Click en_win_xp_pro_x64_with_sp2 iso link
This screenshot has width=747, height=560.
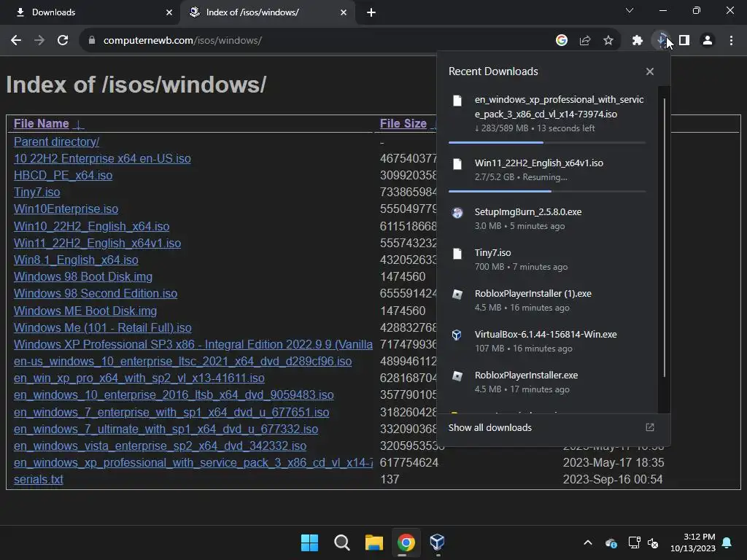[x=139, y=378]
